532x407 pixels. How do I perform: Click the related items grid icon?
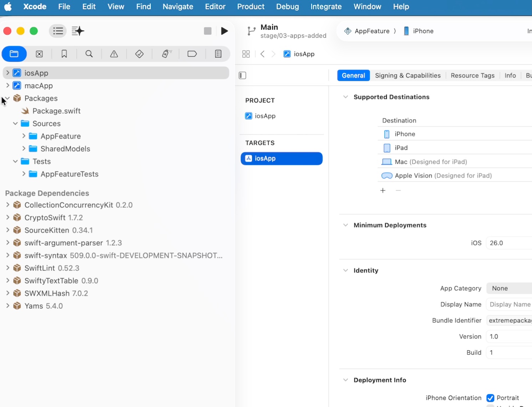[246, 54]
